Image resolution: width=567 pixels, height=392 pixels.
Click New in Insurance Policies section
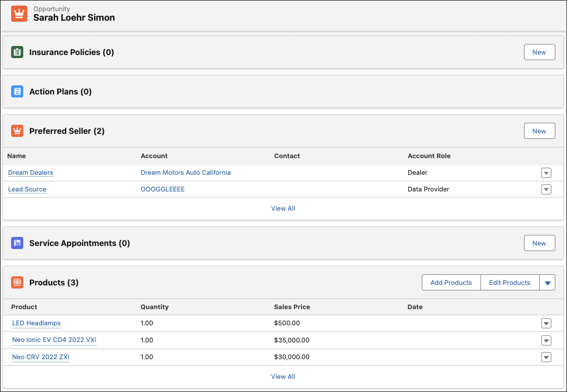539,52
